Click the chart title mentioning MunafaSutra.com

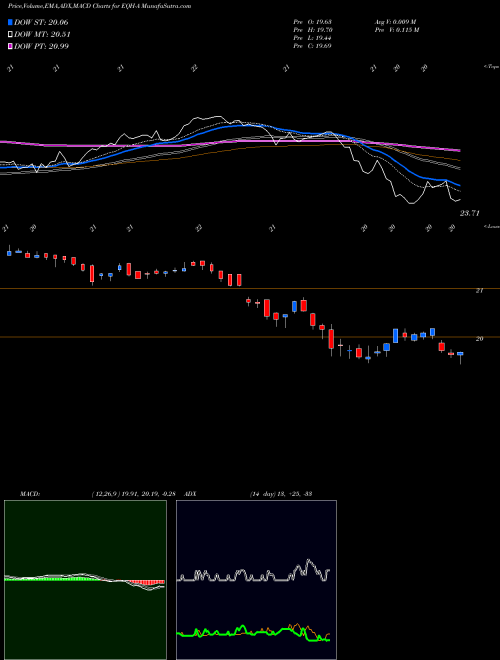click(x=99, y=6)
